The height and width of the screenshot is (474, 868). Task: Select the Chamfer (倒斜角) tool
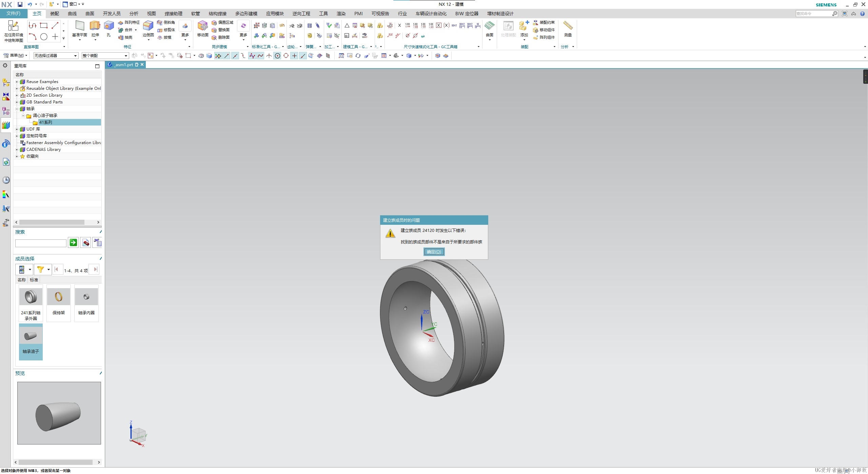[166, 22]
